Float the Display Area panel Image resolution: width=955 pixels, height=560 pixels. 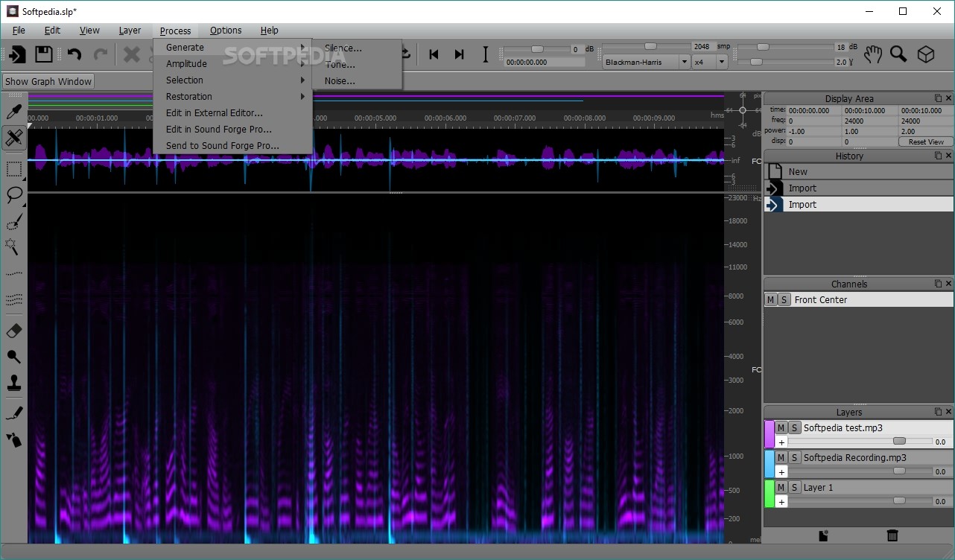938,98
